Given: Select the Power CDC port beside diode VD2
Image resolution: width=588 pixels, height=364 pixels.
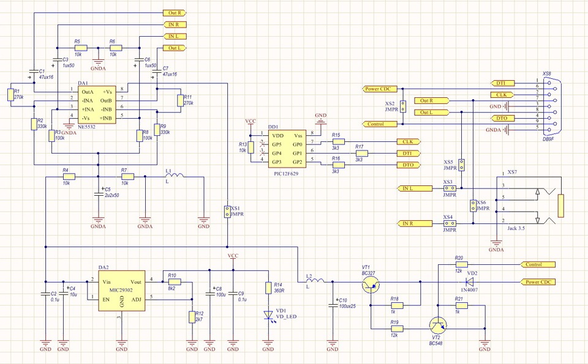Looking at the screenshot, I should click(538, 281).
